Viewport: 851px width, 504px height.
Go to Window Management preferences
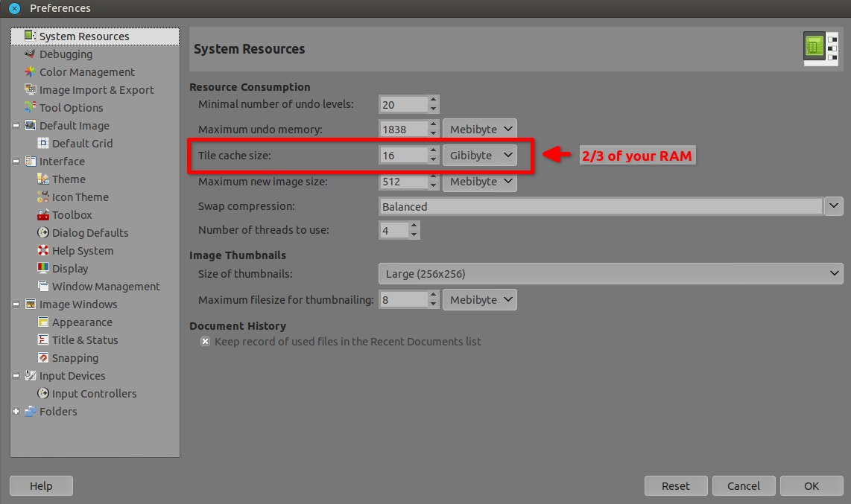95,286
